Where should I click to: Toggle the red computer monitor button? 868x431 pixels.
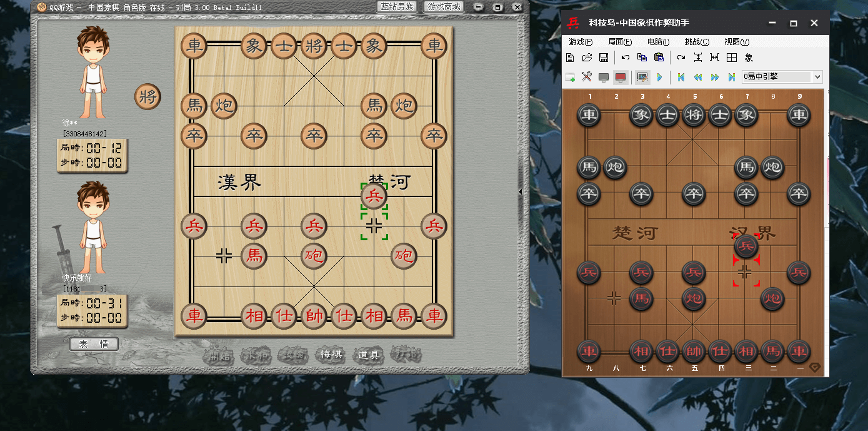coord(620,77)
